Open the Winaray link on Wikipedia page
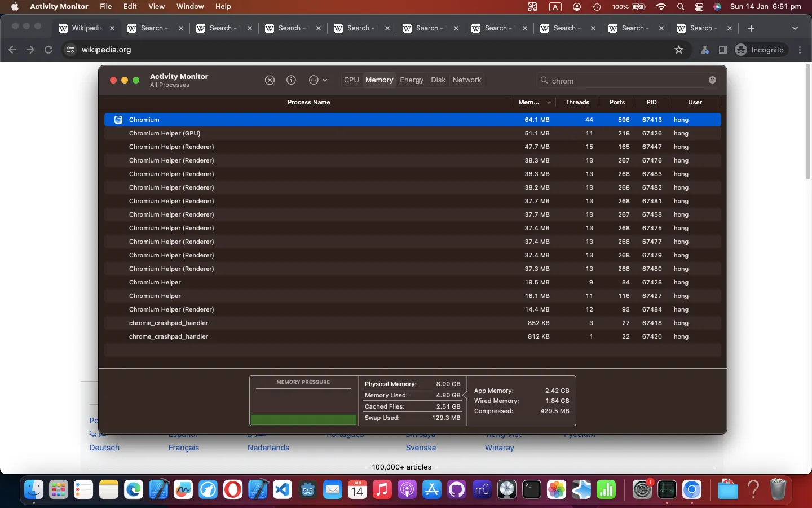812x508 pixels. point(500,448)
